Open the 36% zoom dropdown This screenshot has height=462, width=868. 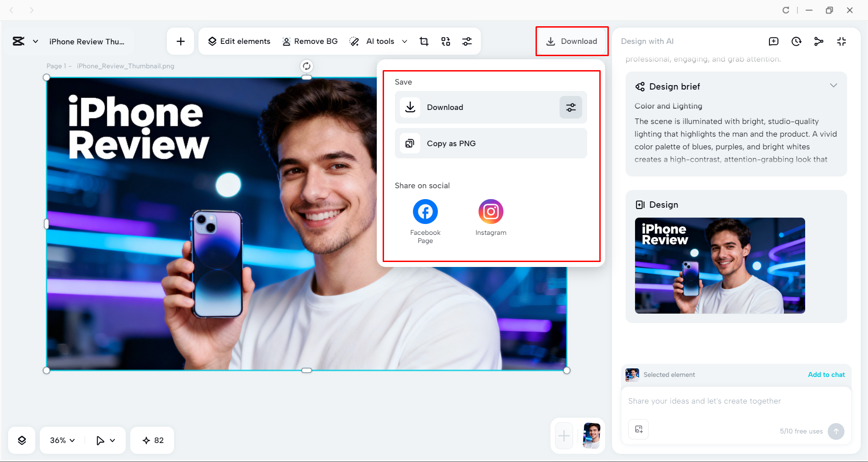coord(62,440)
